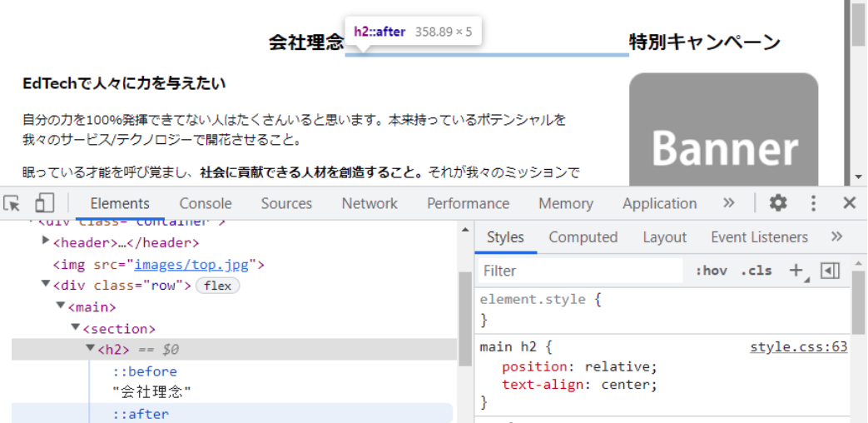The image size is (868, 423).
Task: Click the DOM tree scrollbar up arrow
Action: pos(465,229)
